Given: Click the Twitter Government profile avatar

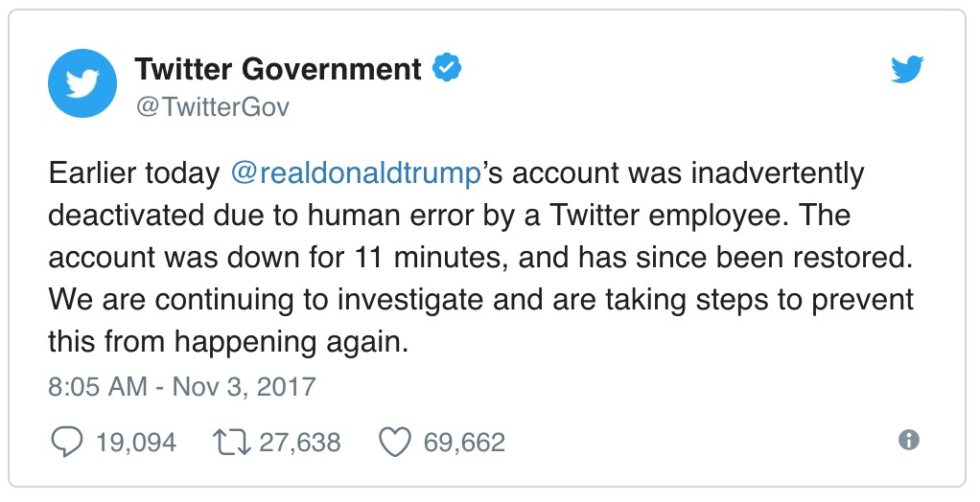Looking at the screenshot, I should [x=82, y=83].
